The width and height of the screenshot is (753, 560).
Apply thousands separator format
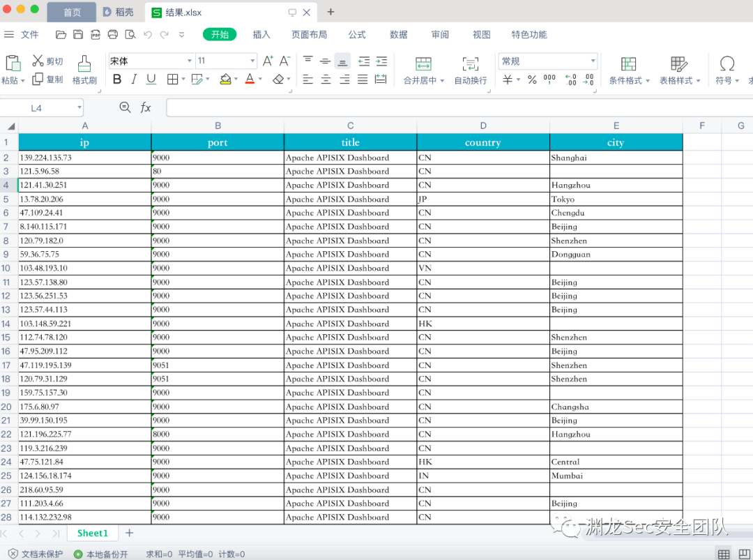549,80
